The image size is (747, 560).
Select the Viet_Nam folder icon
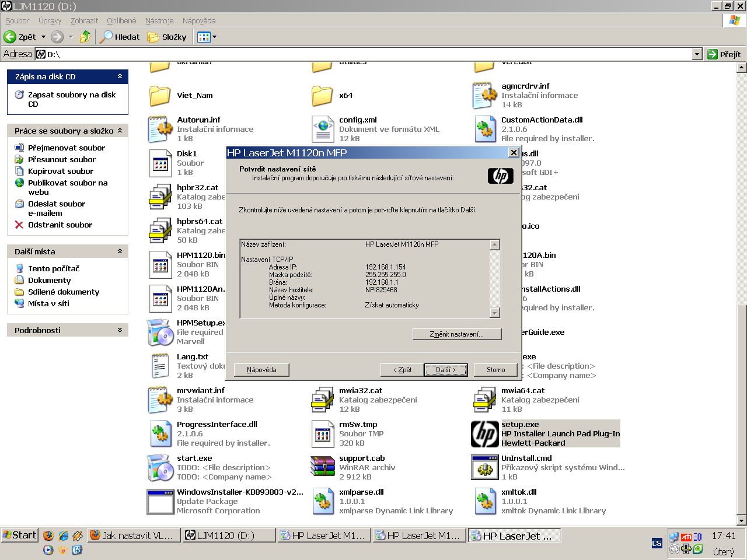tap(159, 96)
